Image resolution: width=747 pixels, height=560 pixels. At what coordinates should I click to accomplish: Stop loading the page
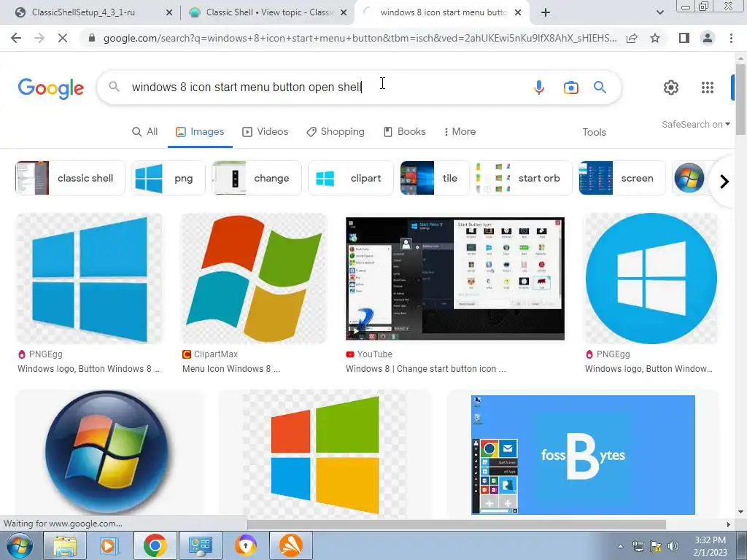click(x=63, y=38)
